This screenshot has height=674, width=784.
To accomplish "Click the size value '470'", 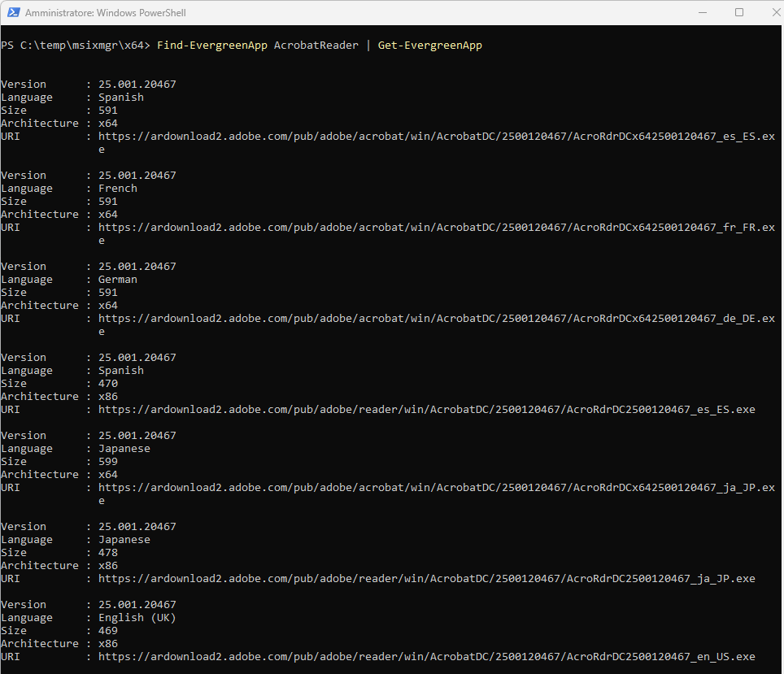I will 108,383.
